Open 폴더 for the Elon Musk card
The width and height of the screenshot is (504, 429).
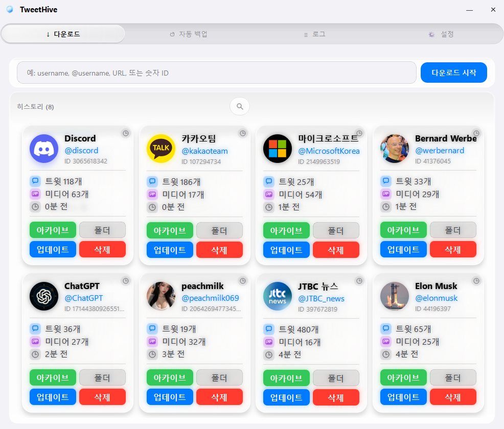click(453, 377)
